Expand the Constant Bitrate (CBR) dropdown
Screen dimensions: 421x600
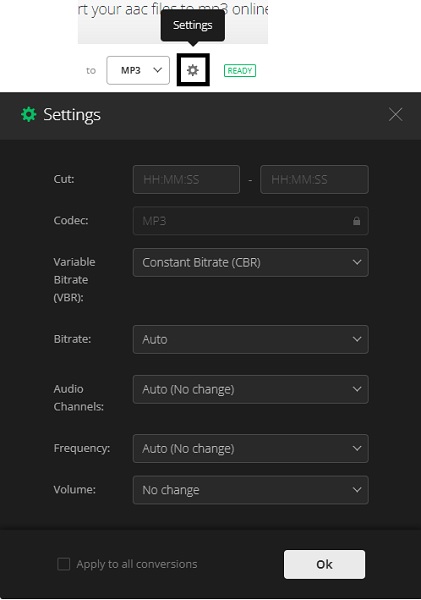click(x=251, y=262)
